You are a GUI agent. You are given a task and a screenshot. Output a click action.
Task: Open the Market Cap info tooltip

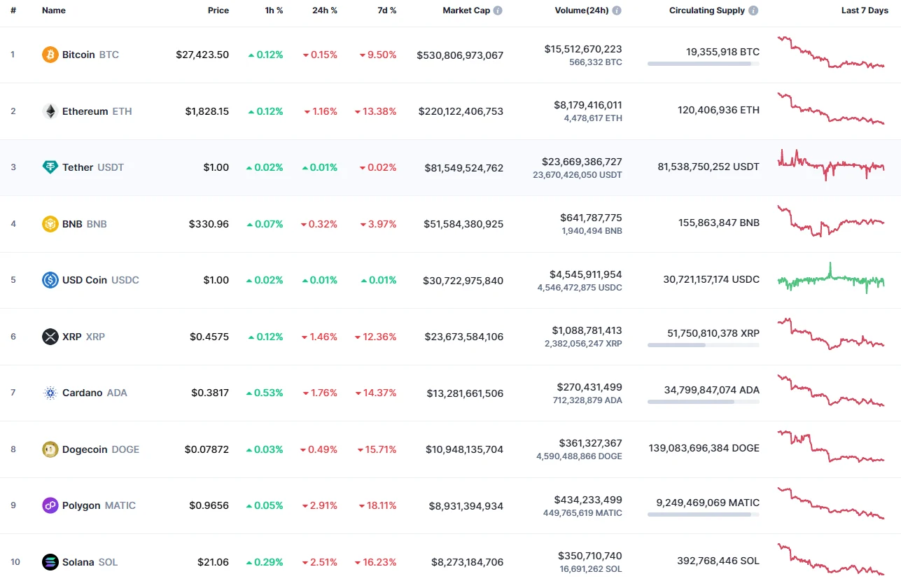pyautogui.click(x=497, y=10)
